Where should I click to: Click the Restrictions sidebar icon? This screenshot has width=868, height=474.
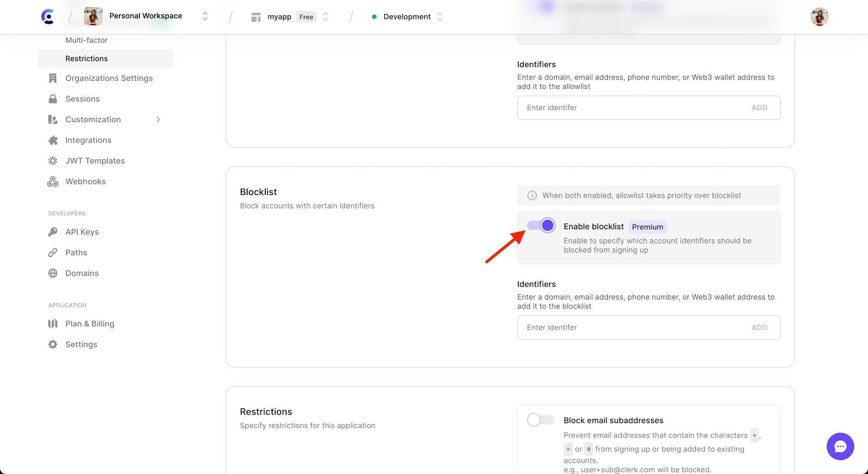point(86,58)
